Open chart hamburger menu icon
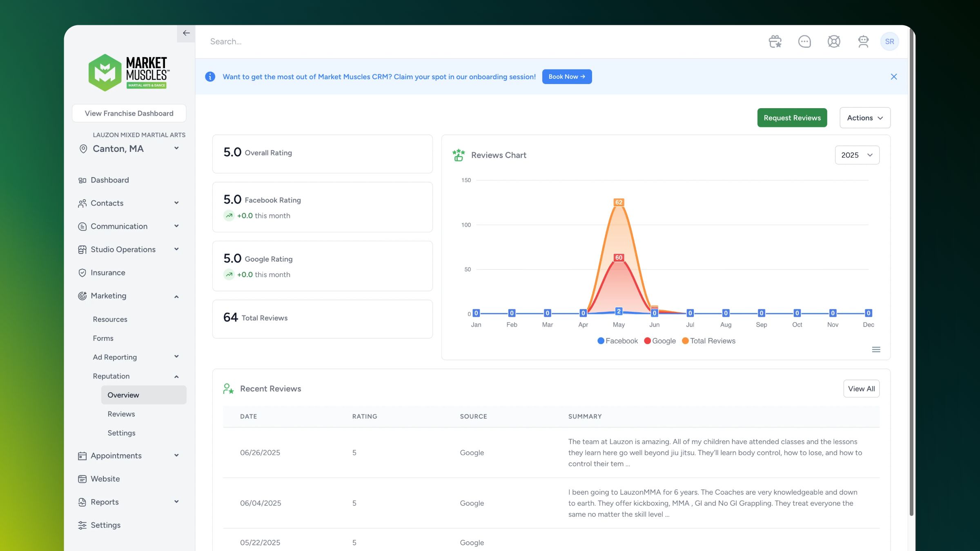 (x=876, y=350)
